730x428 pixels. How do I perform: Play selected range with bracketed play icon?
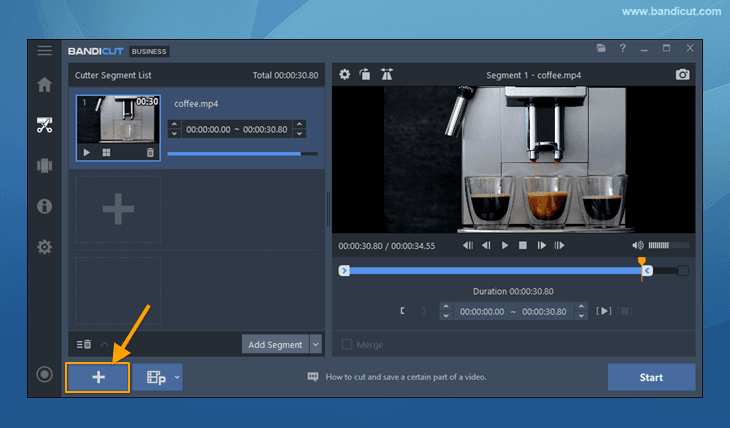point(604,311)
